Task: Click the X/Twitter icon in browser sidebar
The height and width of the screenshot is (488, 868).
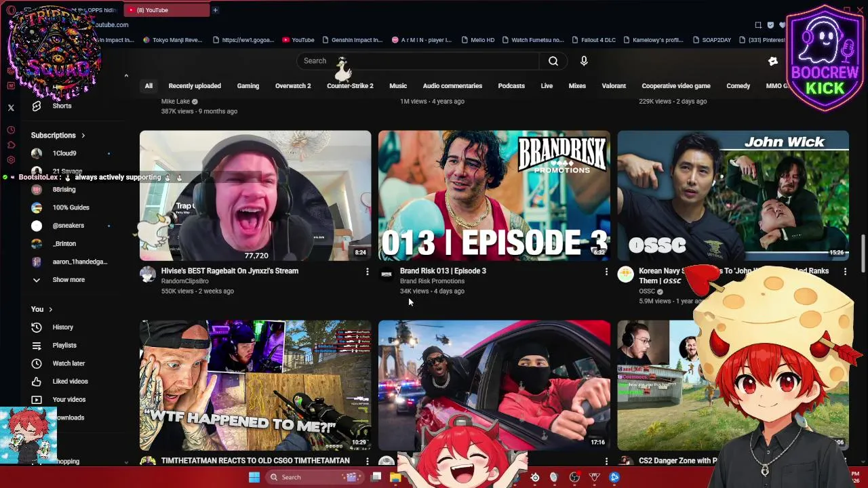Action: [x=11, y=108]
